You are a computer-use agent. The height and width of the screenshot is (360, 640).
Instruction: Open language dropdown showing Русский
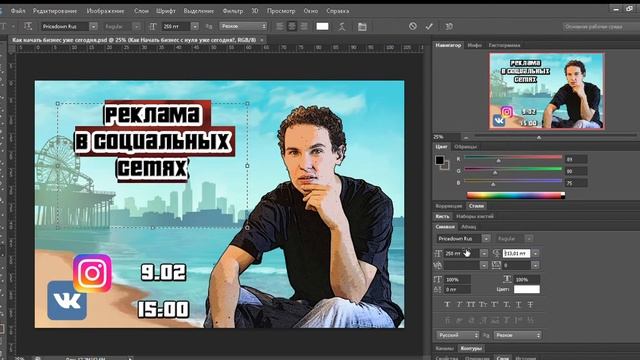tap(457, 335)
